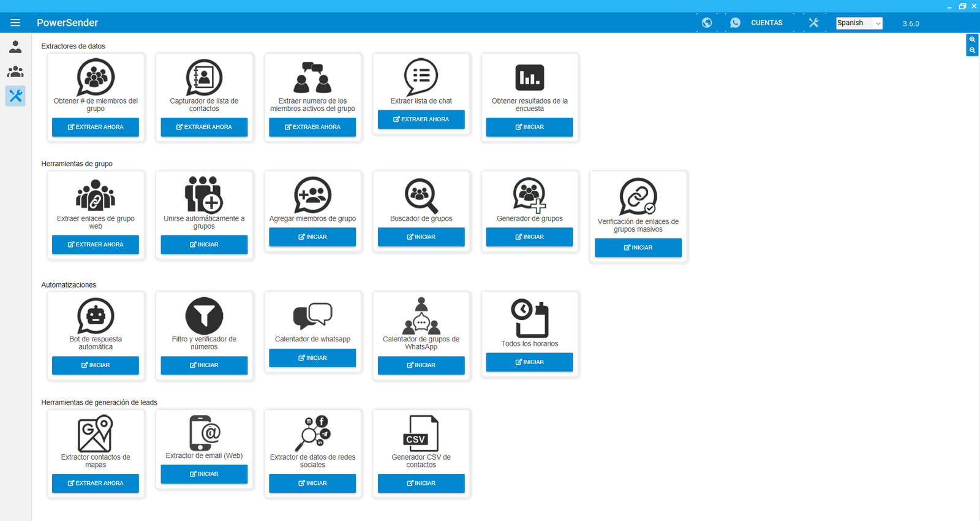Click the bulk link verification icon
The width and height of the screenshot is (980, 521).
click(638, 197)
